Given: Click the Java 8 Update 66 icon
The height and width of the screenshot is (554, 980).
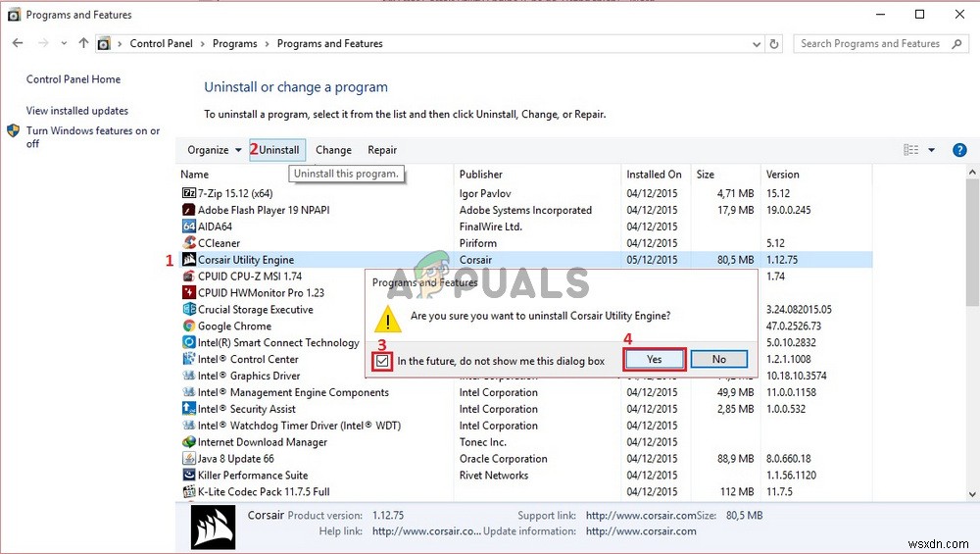Looking at the screenshot, I should click(x=189, y=458).
